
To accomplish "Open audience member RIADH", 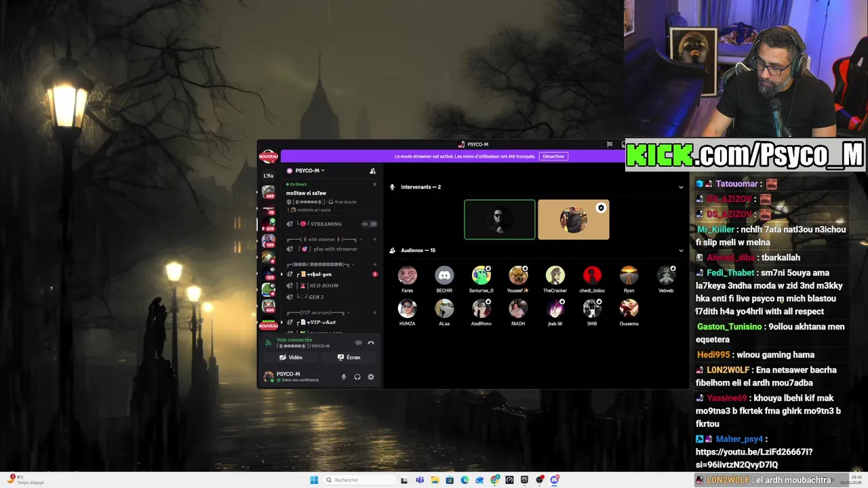I will click(518, 312).
